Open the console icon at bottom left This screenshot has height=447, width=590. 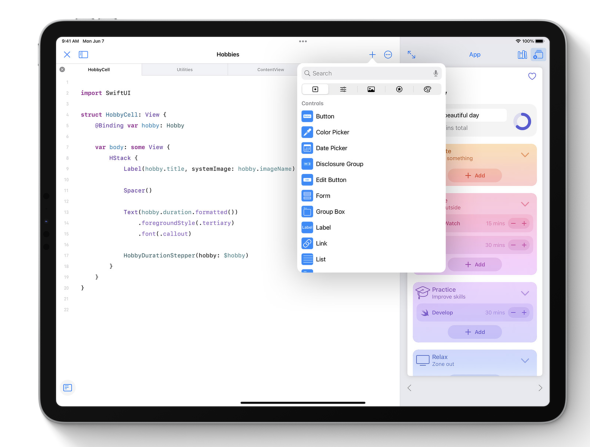[67, 388]
